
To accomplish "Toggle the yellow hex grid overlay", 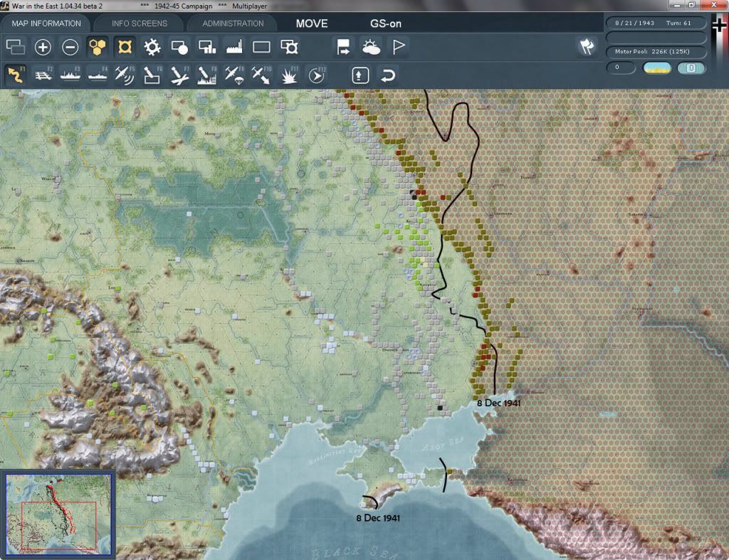I will [97, 47].
